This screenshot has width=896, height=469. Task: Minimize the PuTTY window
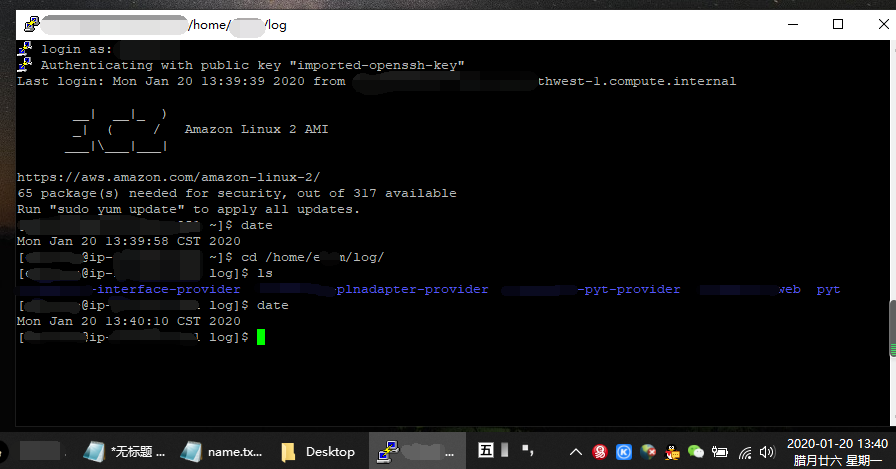793,24
